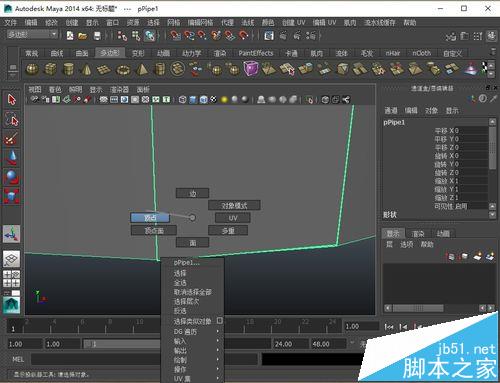
Task: Toggle viewport textured checker icon
Action: pyautogui.click(x=214, y=99)
